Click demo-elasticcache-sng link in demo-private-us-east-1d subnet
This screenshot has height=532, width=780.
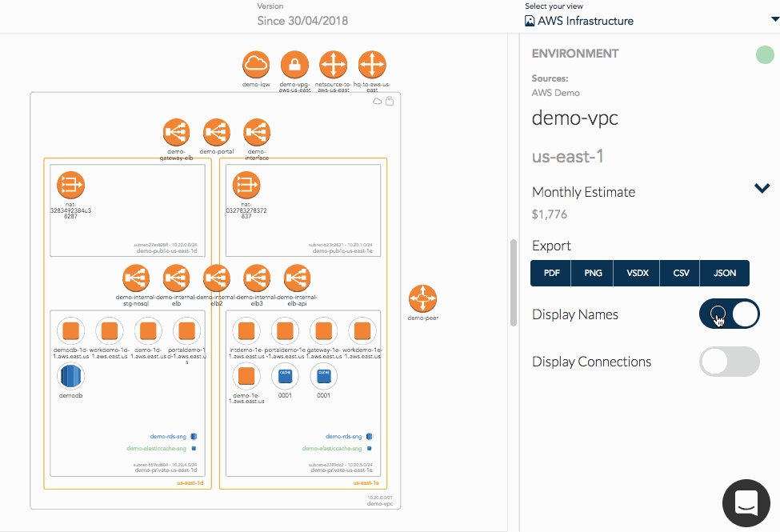156,448
